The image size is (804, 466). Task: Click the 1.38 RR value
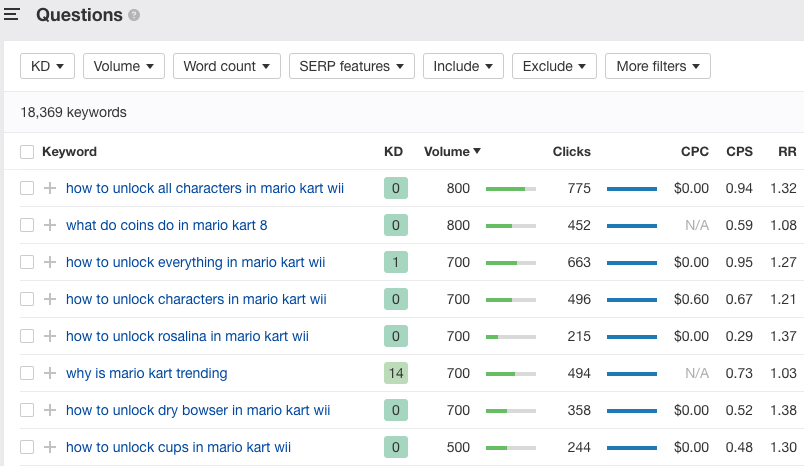point(783,410)
